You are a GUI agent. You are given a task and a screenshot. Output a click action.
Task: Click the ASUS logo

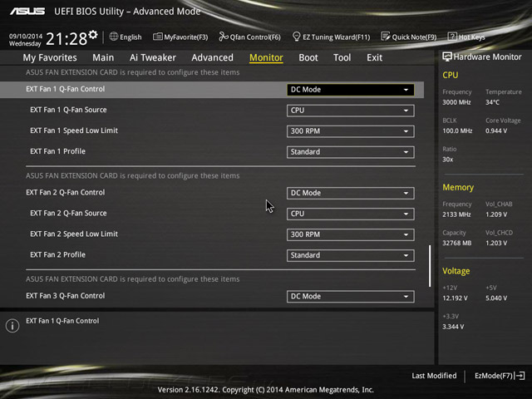click(x=27, y=12)
